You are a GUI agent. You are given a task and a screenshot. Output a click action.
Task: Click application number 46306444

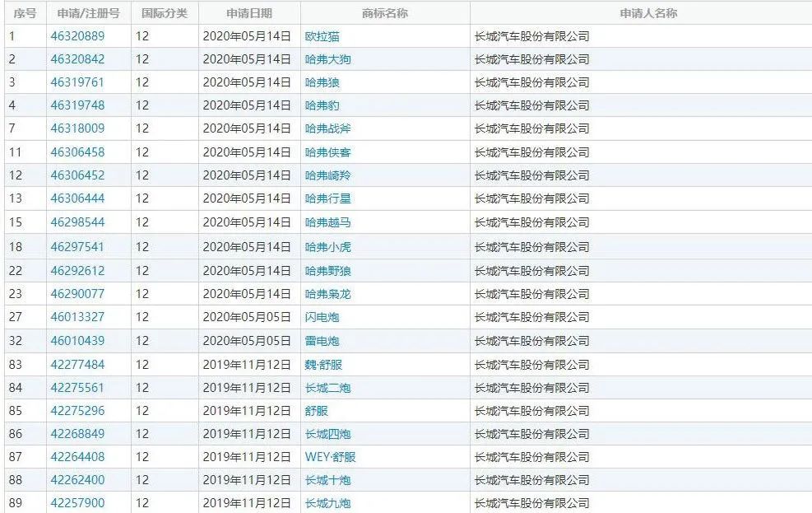point(77,198)
